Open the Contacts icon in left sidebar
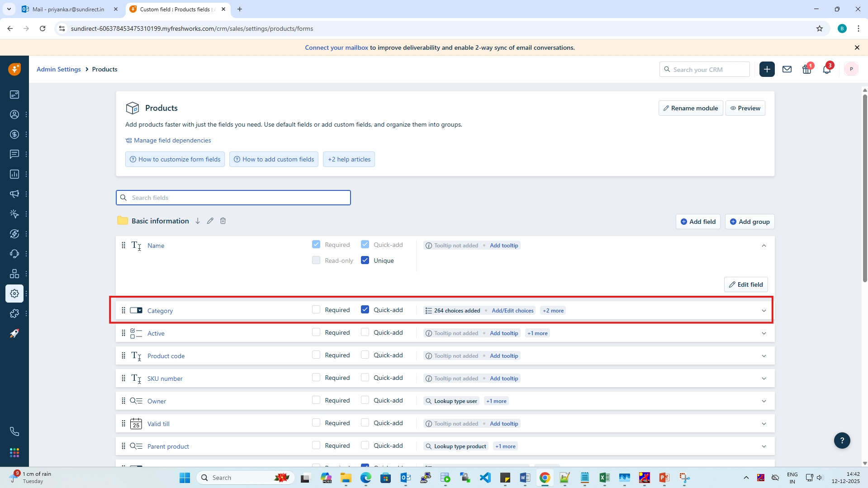 tap(14, 114)
